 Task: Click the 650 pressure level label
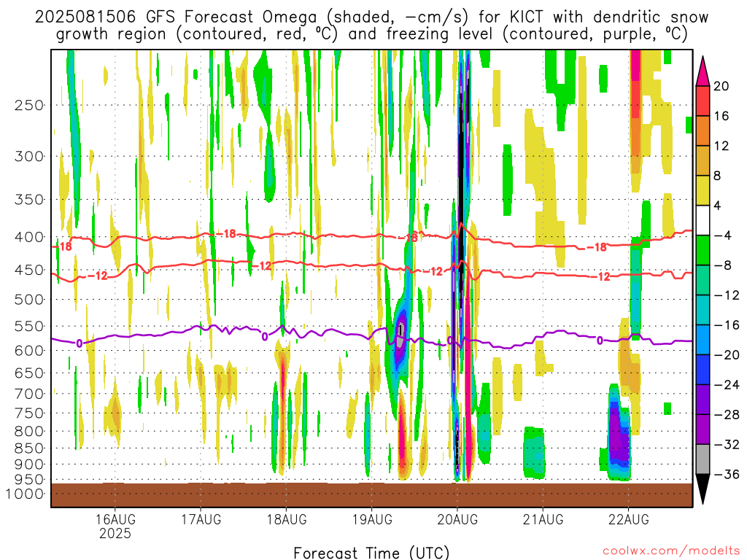click(29, 373)
